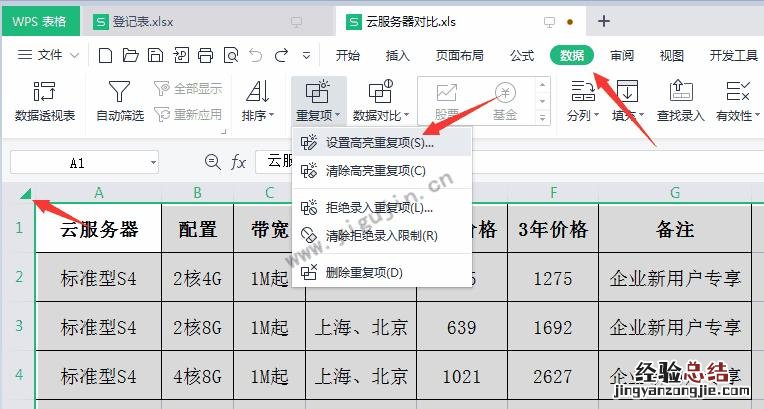Image resolution: width=764 pixels, height=409 pixels.
Task: Click the 3年价格 header cell
Action: point(553,228)
